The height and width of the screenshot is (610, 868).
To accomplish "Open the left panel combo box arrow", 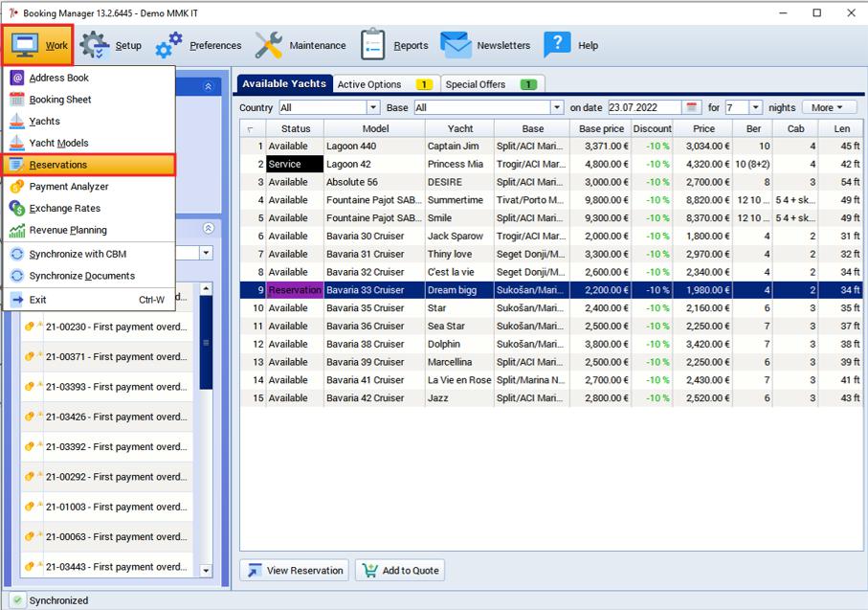I will click(206, 253).
